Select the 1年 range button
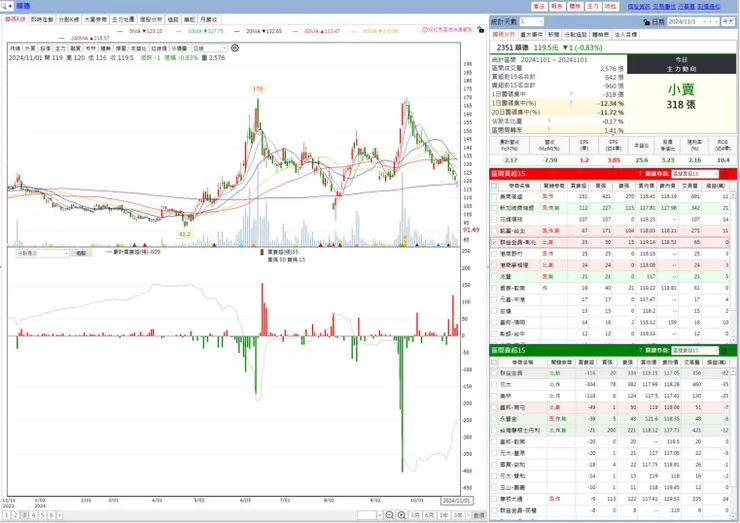The image size is (740, 523). [x=444, y=515]
